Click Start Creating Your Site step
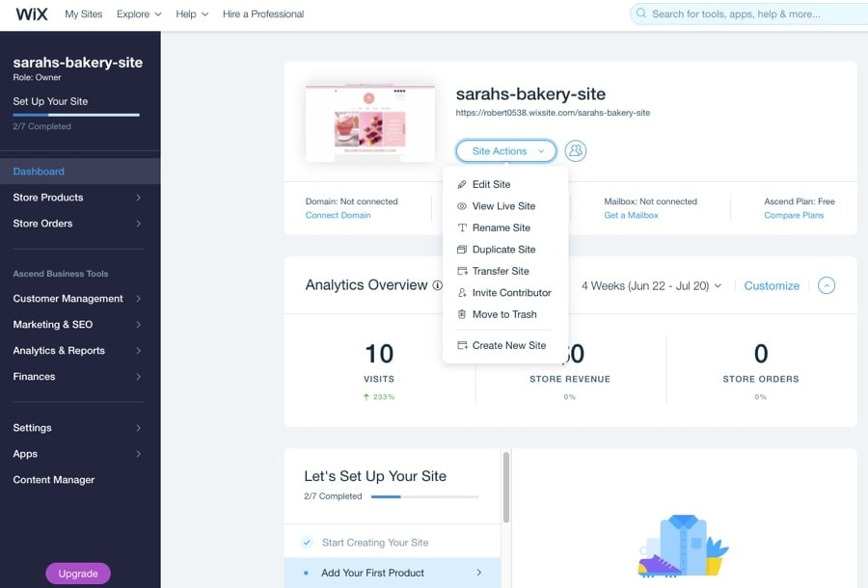The width and height of the screenshot is (868, 588). pos(393,542)
